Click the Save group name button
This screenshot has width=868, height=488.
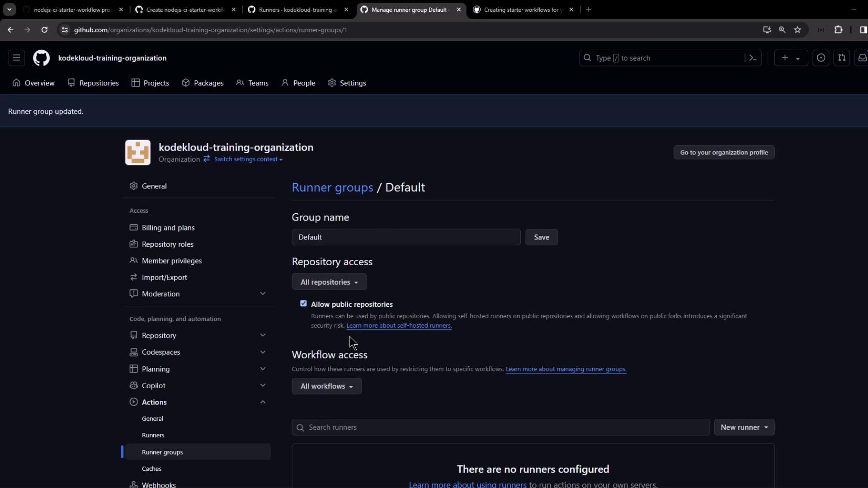point(541,237)
